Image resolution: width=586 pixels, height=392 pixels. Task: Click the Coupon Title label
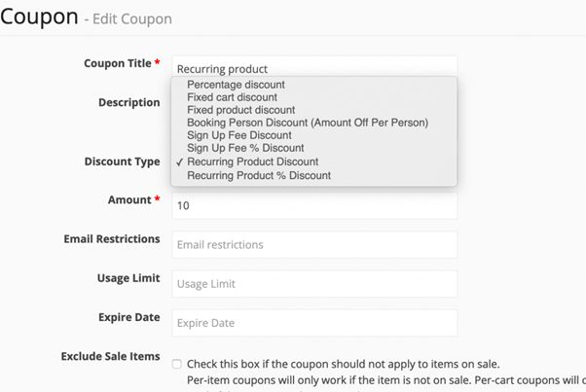117,63
